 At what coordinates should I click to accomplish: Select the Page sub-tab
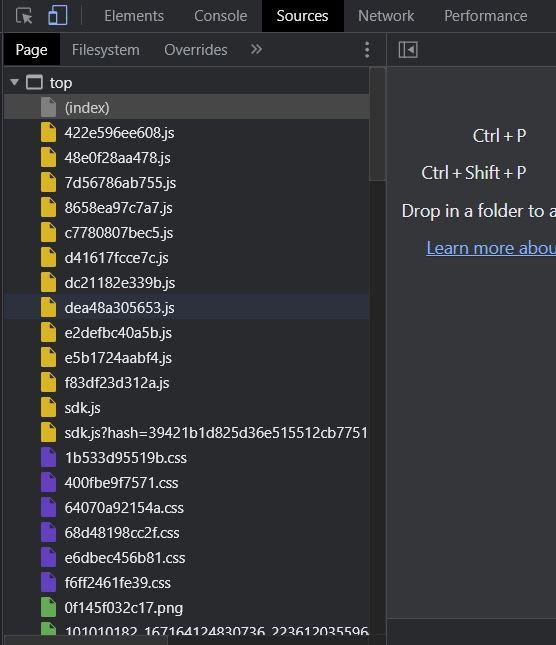tap(31, 50)
